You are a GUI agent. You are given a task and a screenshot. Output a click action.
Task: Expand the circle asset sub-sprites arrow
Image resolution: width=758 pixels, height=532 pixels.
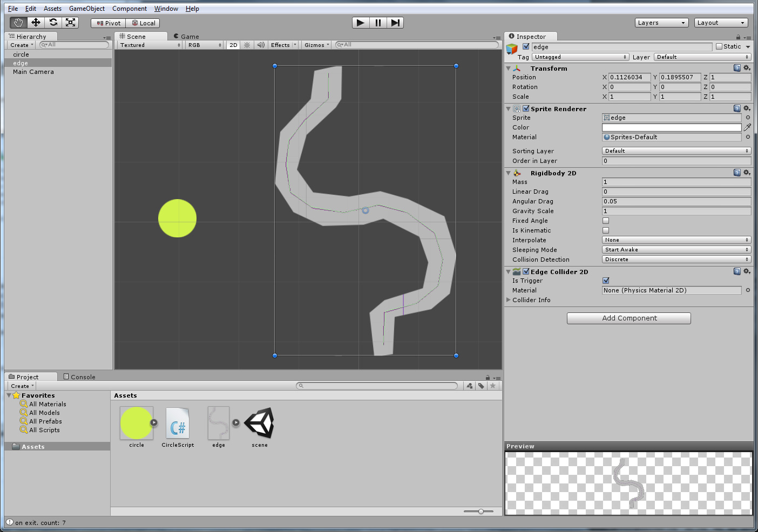pos(154,422)
